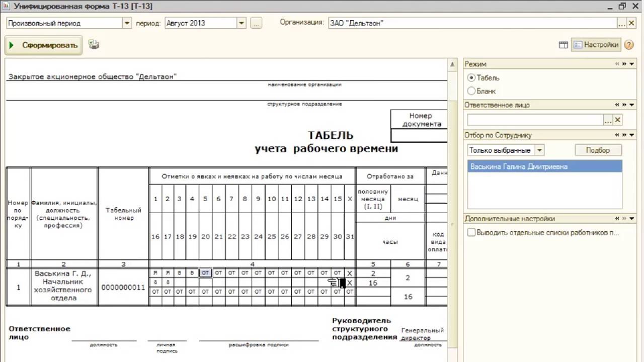
Task: Toggle the Настройки panel button
Action: (x=596, y=45)
